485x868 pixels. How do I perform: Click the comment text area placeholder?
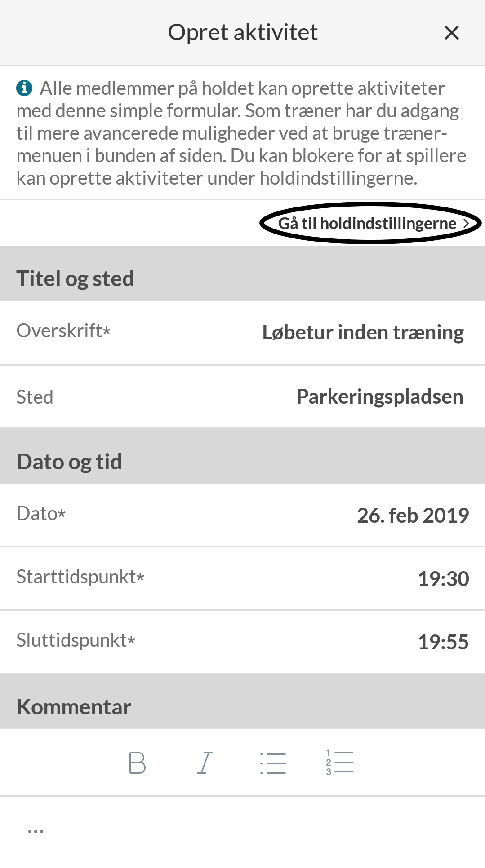36,831
